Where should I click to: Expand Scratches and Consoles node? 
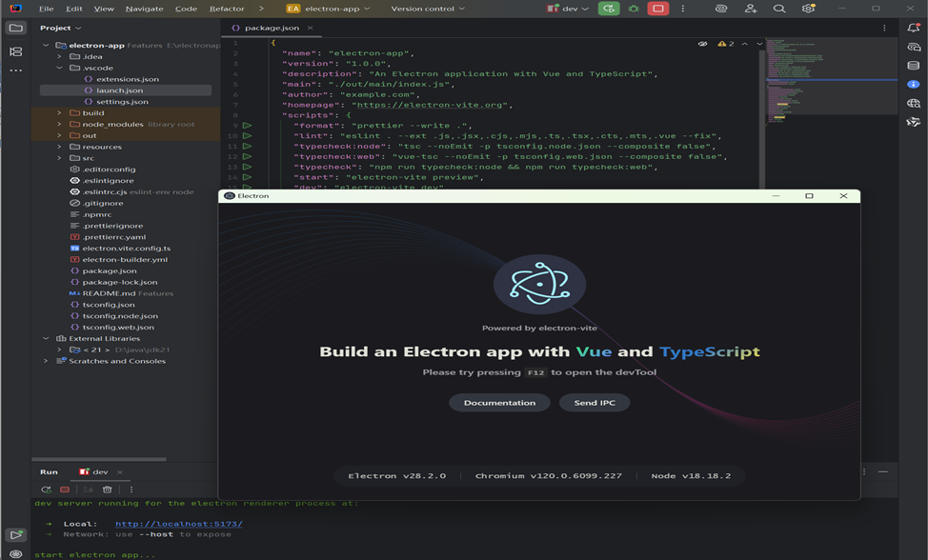[x=46, y=361]
